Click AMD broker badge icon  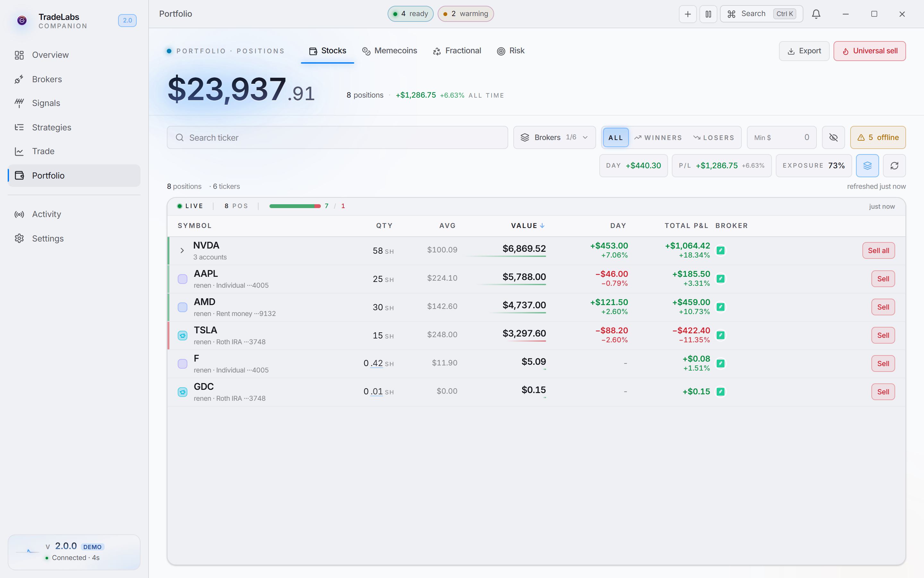[x=721, y=307]
